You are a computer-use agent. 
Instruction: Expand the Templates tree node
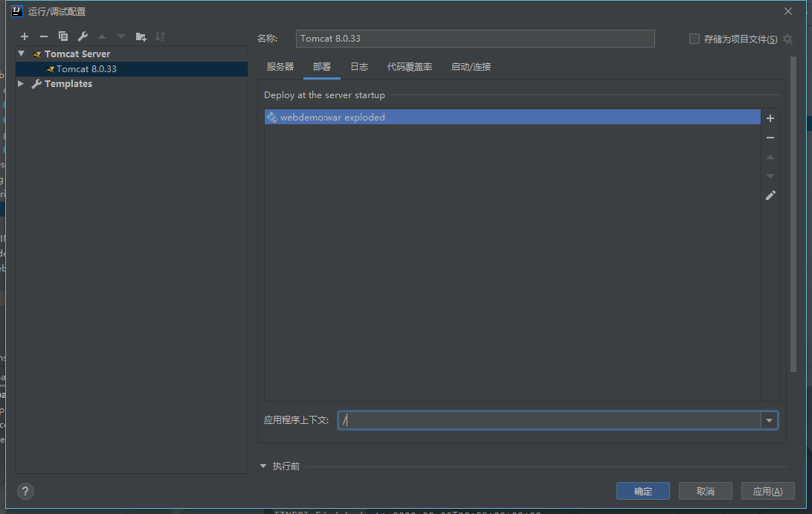tap(22, 84)
